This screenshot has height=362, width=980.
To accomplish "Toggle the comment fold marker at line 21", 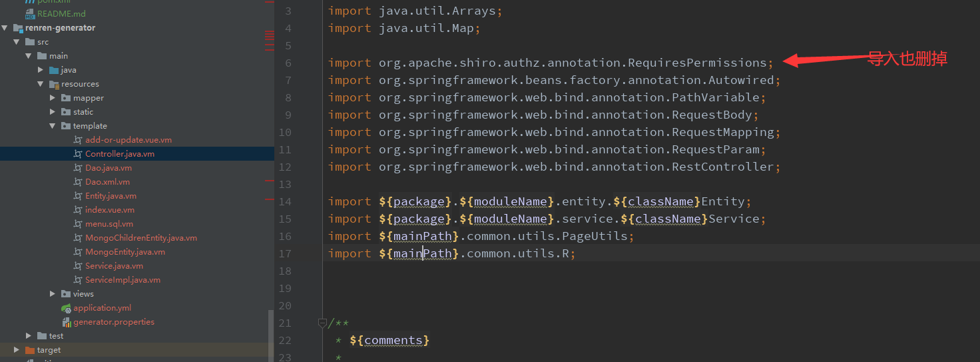I will click(x=322, y=323).
